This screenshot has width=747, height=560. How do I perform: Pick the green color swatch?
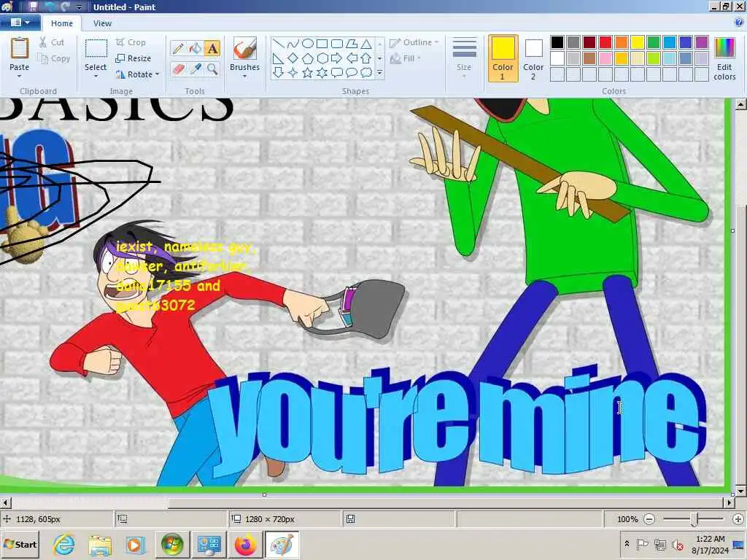pyautogui.click(x=654, y=42)
